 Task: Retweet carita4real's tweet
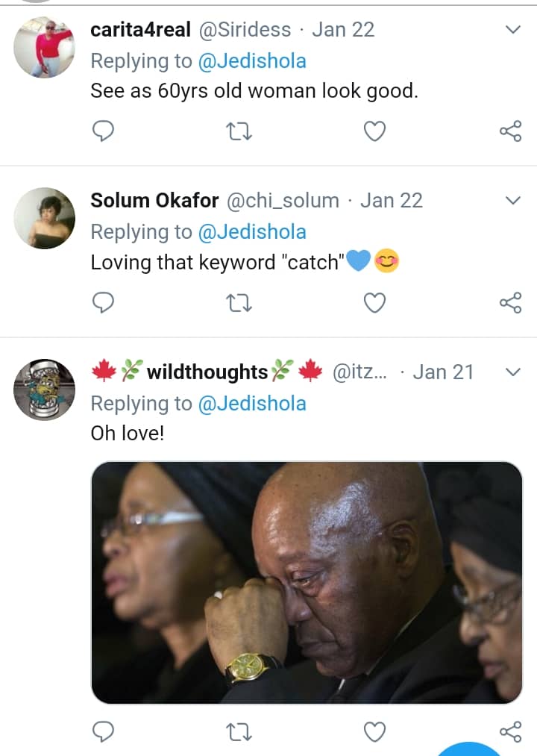click(x=239, y=132)
